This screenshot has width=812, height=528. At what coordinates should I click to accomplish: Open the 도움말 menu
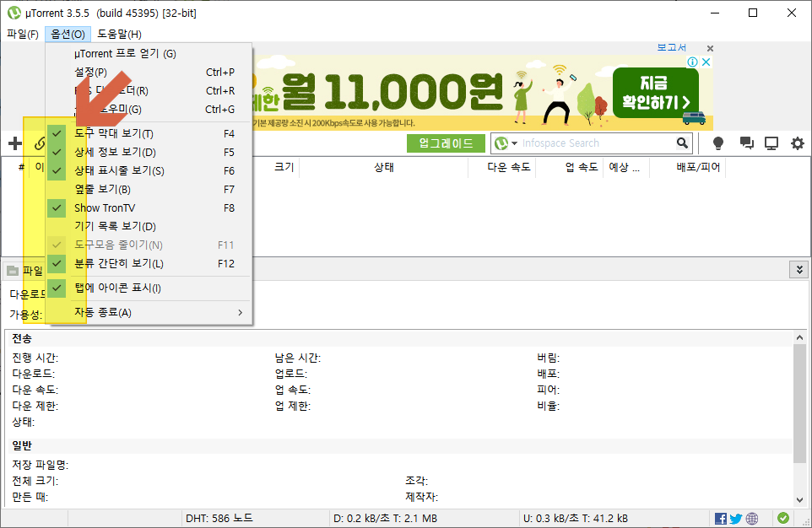(119, 35)
